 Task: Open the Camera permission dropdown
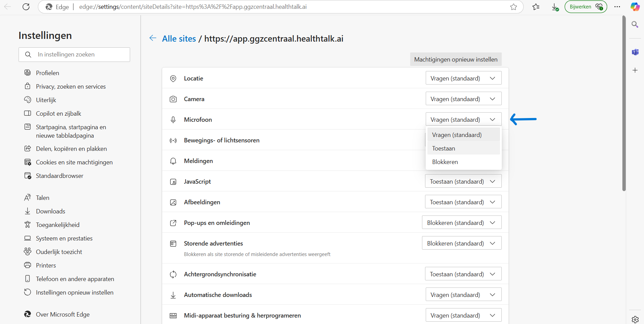463,99
